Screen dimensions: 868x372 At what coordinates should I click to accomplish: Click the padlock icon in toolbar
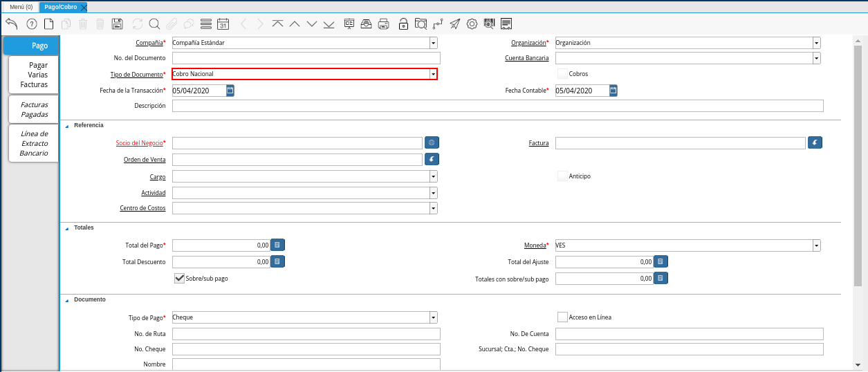click(403, 24)
